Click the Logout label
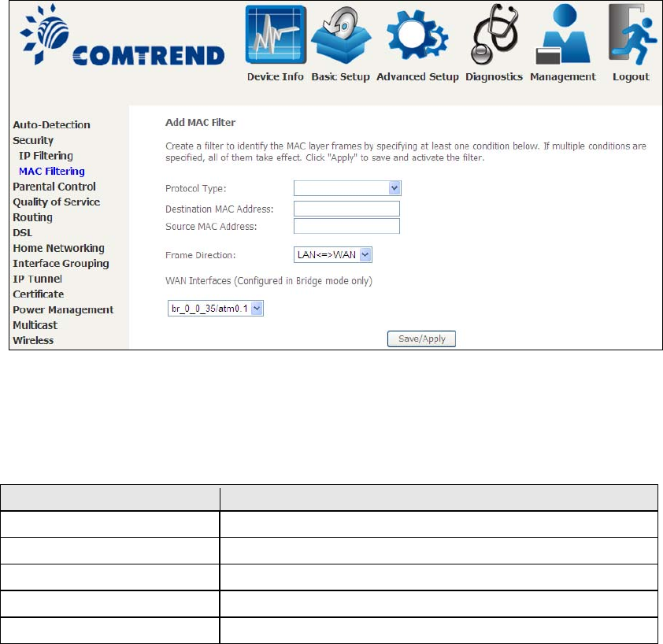This screenshot has width=663, height=644. click(x=631, y=77)
